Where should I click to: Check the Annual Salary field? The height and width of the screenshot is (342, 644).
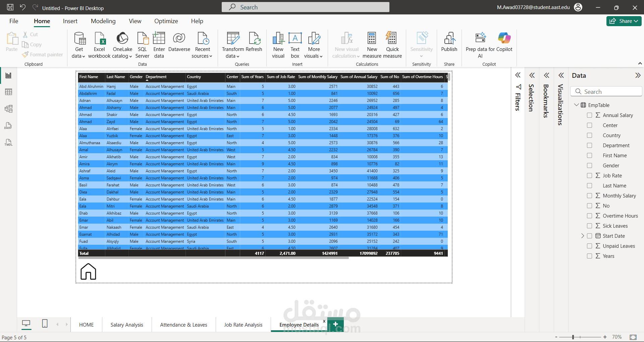(x=589, y=115)
